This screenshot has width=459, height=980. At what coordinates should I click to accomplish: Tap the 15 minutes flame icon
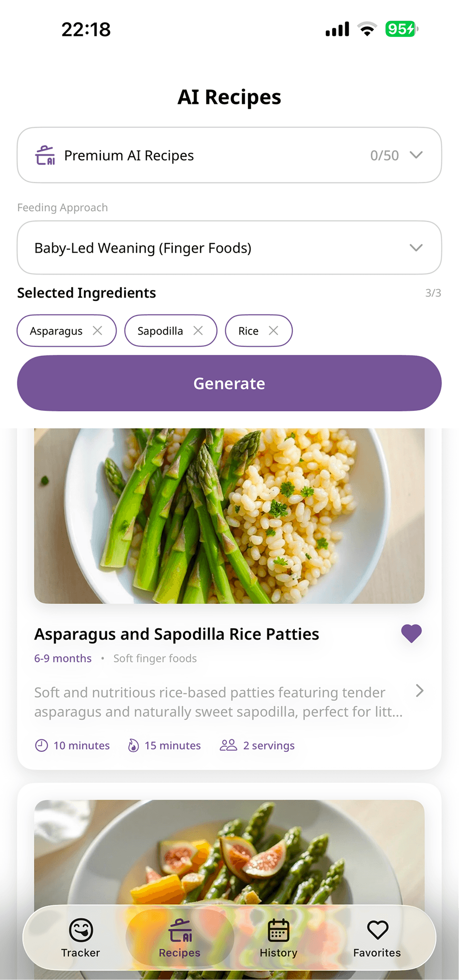click(133, 745)
